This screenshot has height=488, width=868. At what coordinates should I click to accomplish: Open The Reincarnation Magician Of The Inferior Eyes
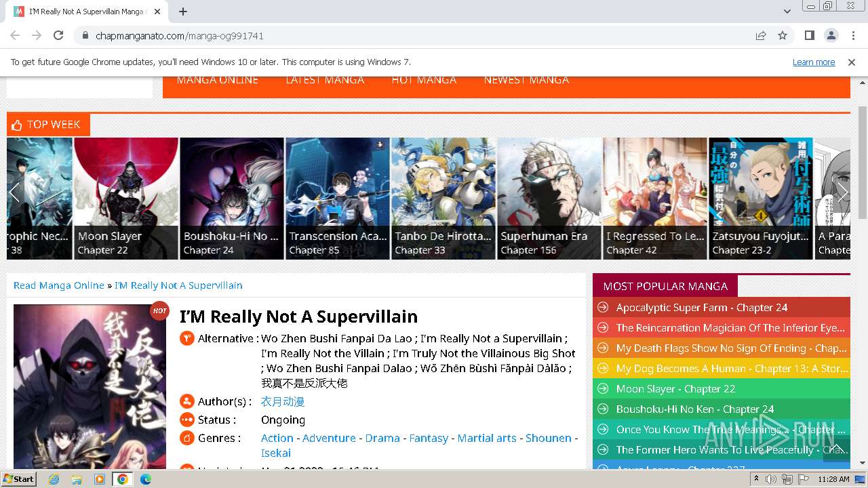(x=731, y=328)
